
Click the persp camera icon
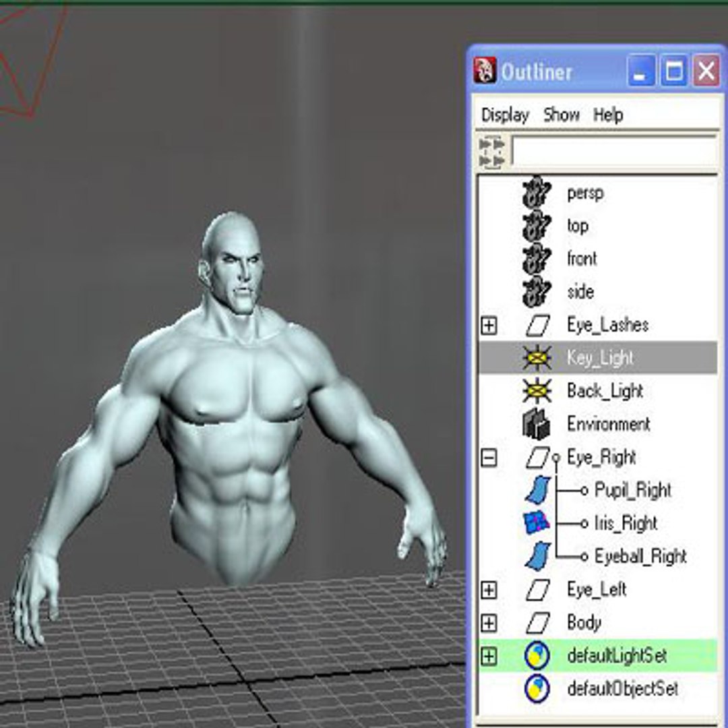537,192
